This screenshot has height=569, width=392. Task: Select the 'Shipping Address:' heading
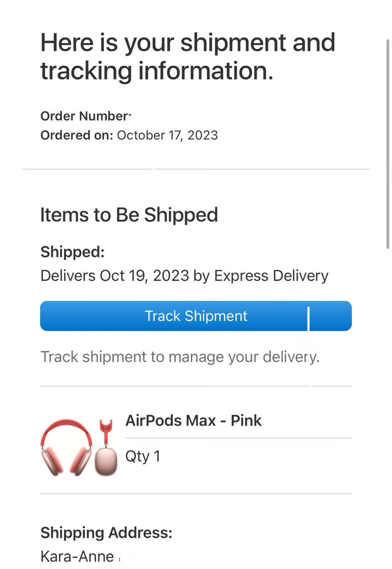(x=106, y=532)
